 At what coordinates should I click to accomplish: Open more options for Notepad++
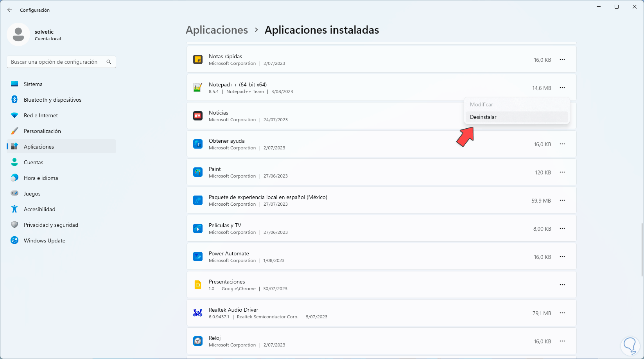[562, 88]
